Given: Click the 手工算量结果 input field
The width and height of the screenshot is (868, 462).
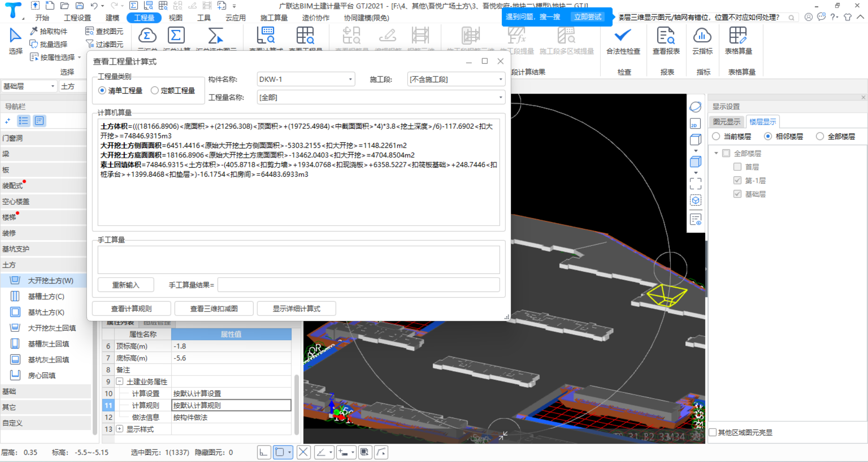Looking at the screenshot, I should click(x=359, y=285).
